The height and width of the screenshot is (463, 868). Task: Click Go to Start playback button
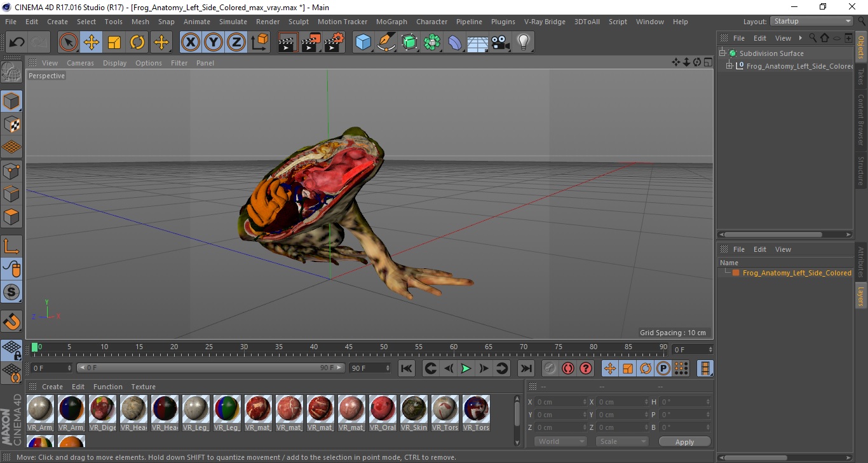(x=407, y=368)
